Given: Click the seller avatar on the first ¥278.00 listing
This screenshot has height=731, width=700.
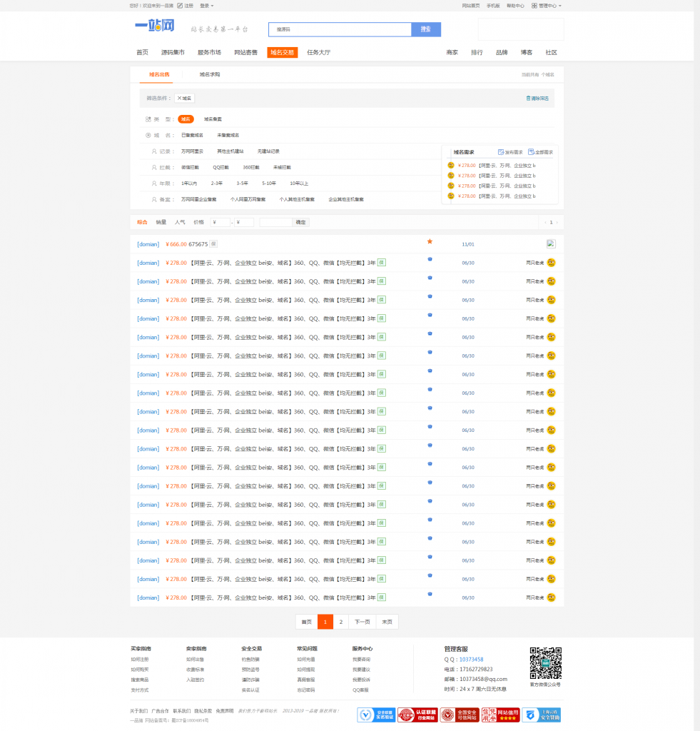Looking at the screenshot, I should 552,263.
